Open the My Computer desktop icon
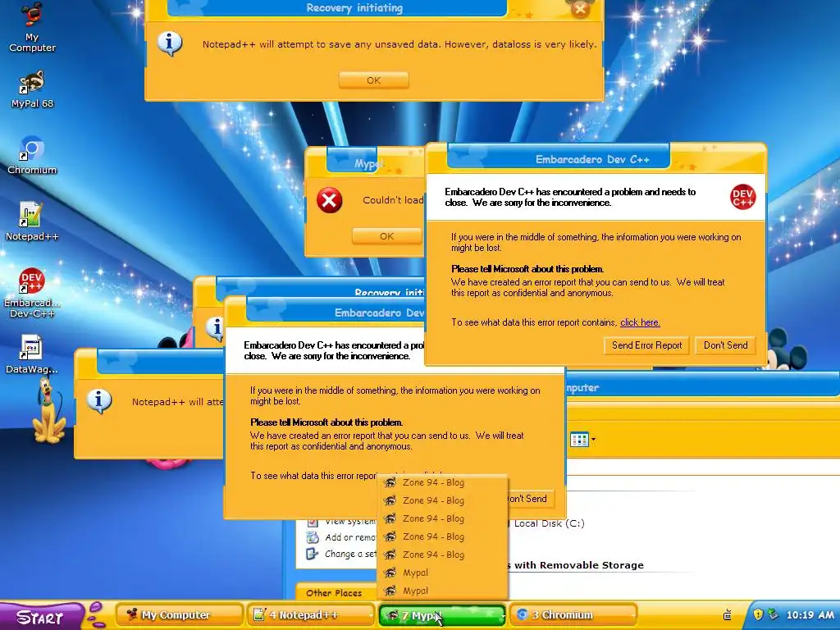Screen dimensions: 840x630 (32, 27)
